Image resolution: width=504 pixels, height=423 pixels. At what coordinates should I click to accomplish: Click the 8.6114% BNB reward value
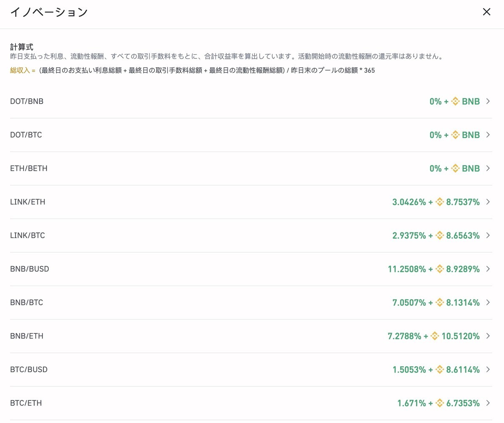(x=463, y=370)
